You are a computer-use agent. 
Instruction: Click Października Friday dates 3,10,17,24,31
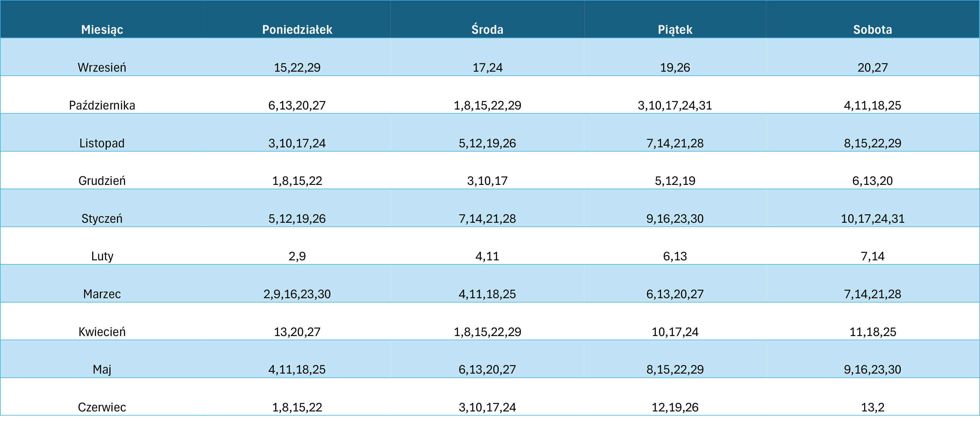(675, 105)
